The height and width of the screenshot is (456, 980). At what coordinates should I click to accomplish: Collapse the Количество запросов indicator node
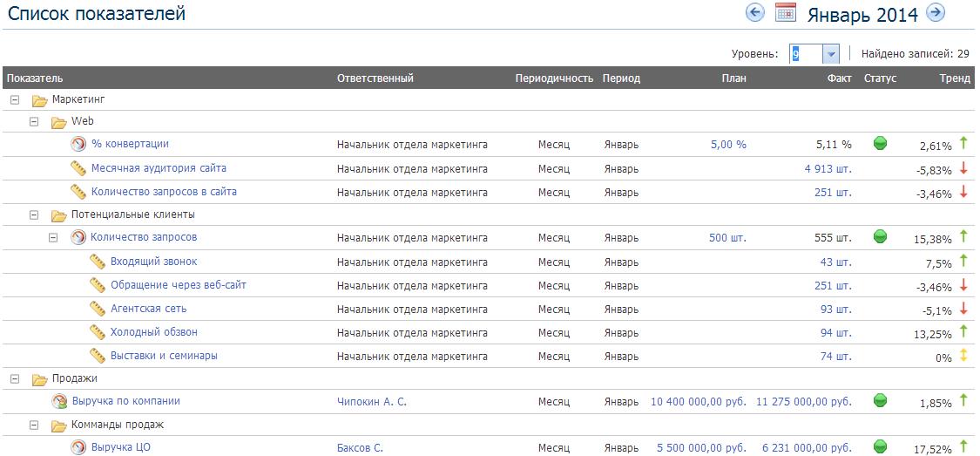click(x=53, y=237)
